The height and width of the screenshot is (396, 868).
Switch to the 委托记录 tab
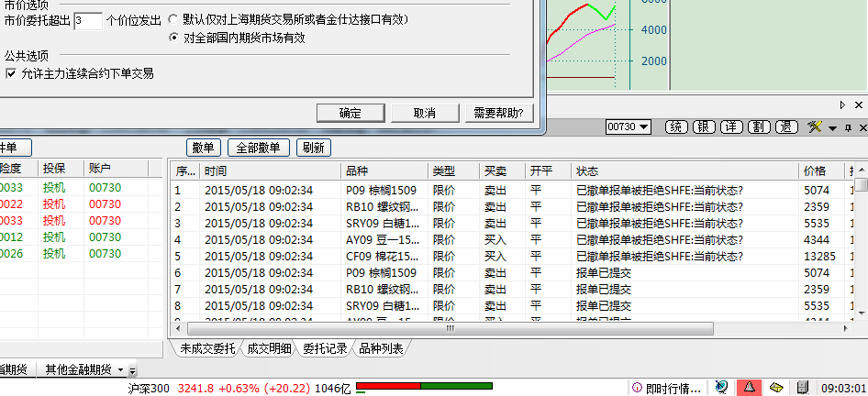click(x=325, y=348)
